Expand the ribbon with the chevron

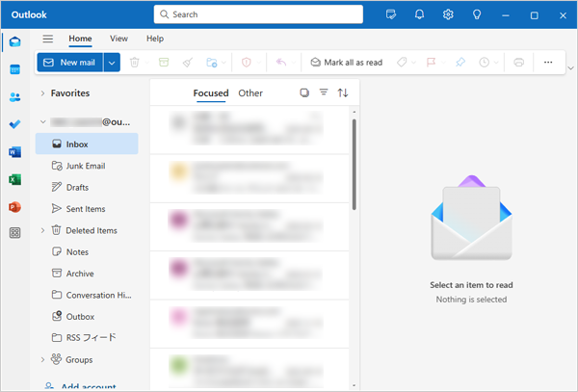(570, 68)
